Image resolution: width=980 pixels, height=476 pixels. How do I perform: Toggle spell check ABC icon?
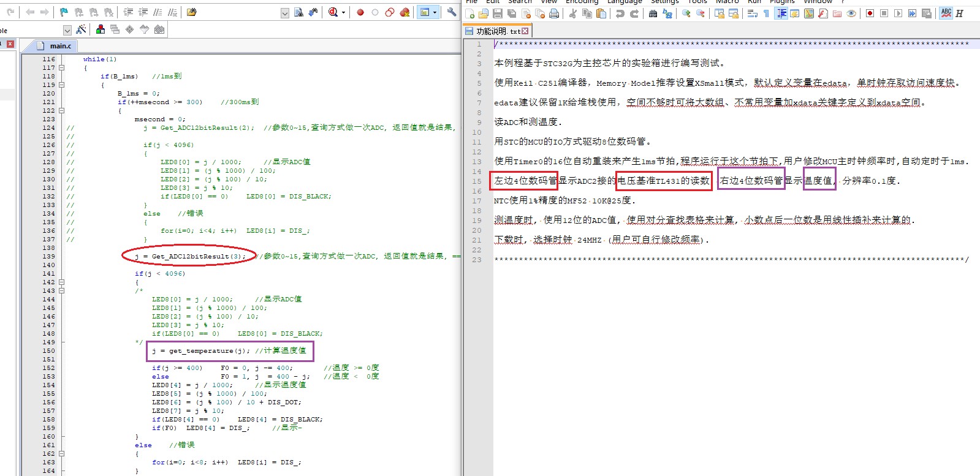946,13
